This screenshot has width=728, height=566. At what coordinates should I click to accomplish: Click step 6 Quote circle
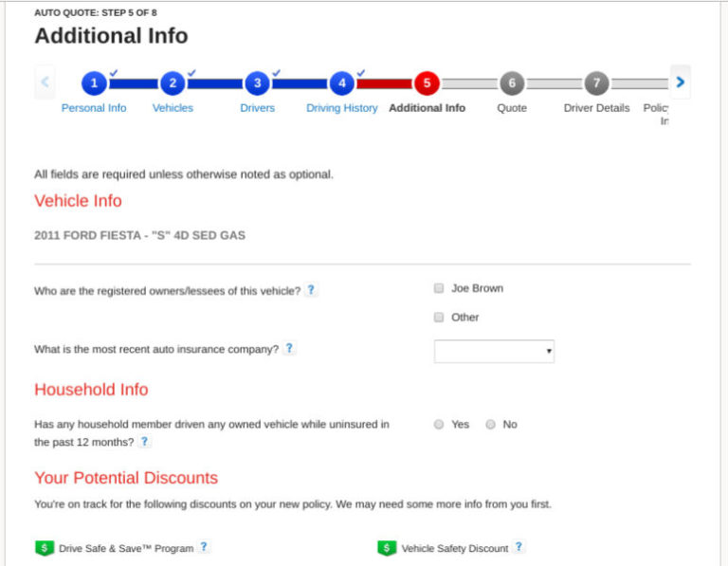point(511,83)
